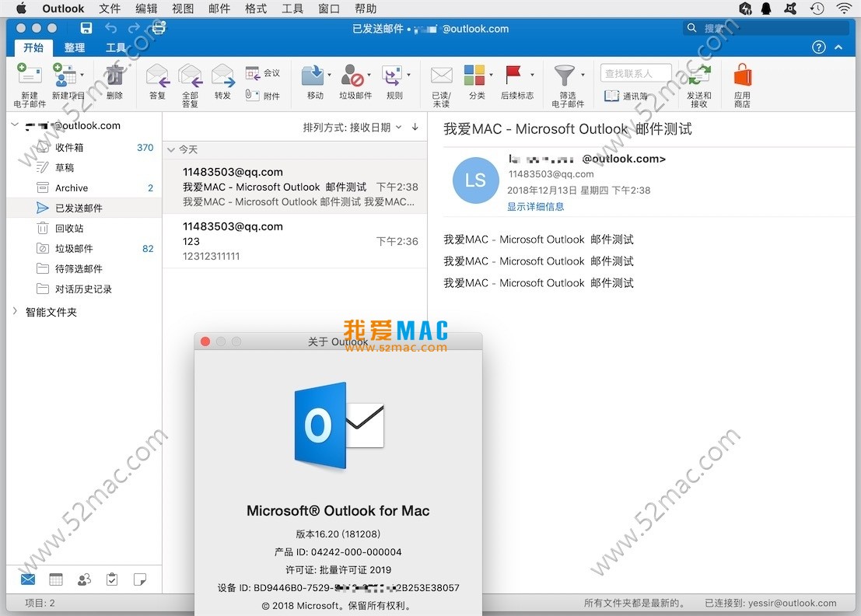
Task: Open the 通讯簿 address book
Action: point(626,96)
